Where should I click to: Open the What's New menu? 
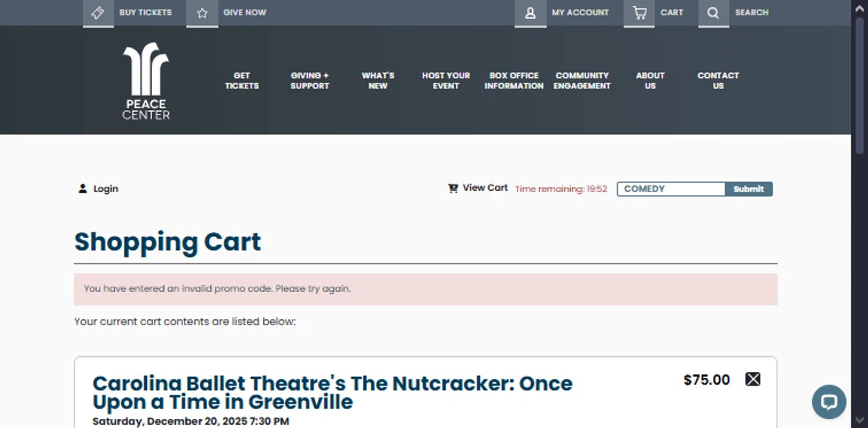click(378, 80)
